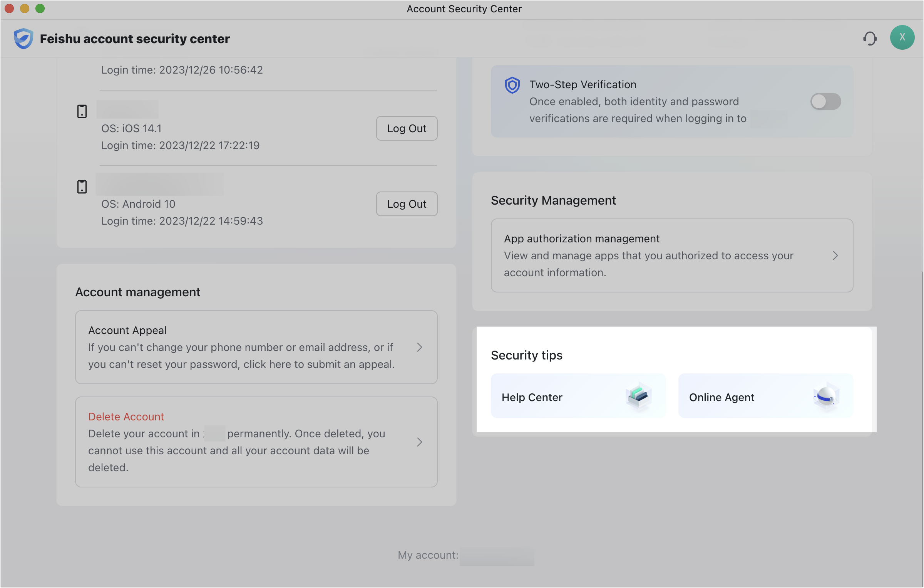This screenshot has width=924, height=588.
Task: Click Feishu account security center title
Action: [x=135, y=39]
